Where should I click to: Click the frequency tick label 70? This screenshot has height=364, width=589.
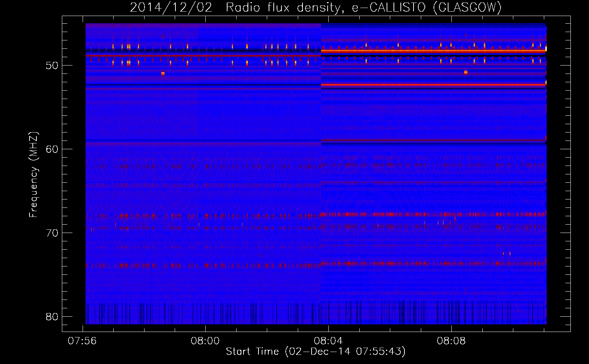click(x=52, y=233)
